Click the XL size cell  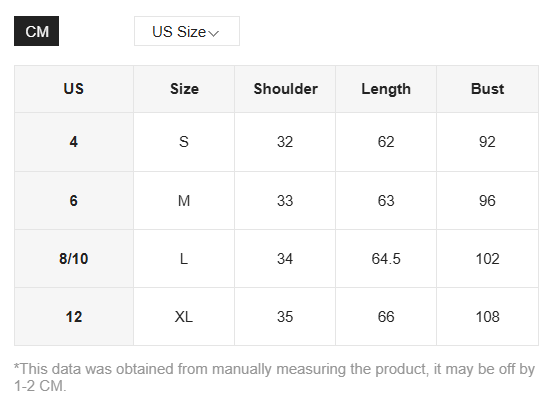pos(184,317)
